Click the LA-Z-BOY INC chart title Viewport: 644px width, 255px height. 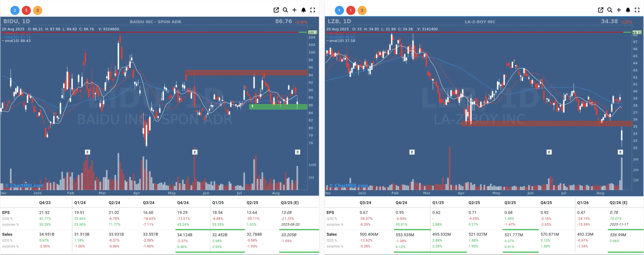pos(480,22)
